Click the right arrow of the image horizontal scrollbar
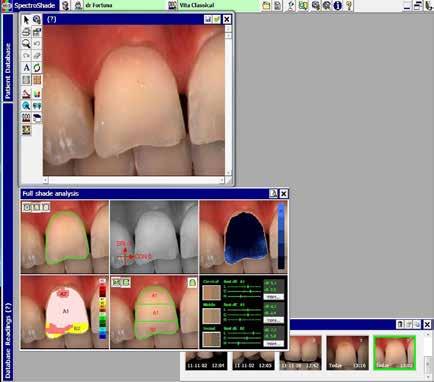434x382 pixels. pyautogui.click(x=222, y=180)
